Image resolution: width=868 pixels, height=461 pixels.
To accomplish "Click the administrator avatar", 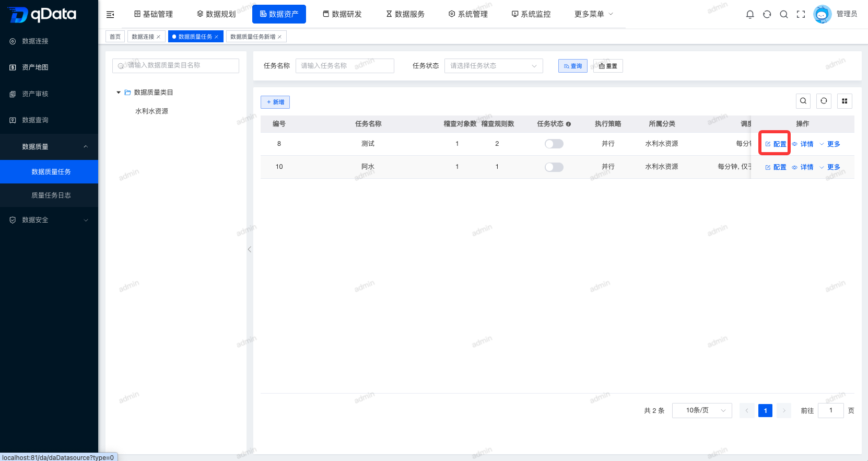I will (822, 14).
